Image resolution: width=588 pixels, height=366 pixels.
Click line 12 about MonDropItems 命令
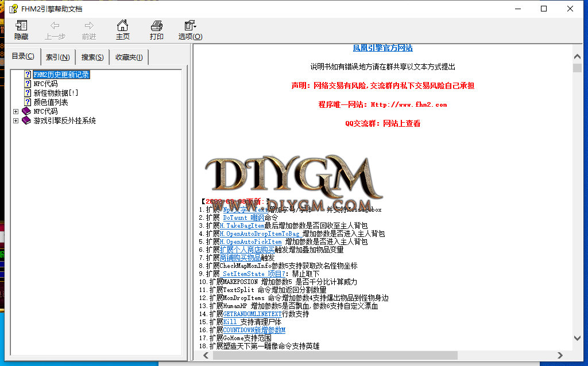tap(293, 298)
